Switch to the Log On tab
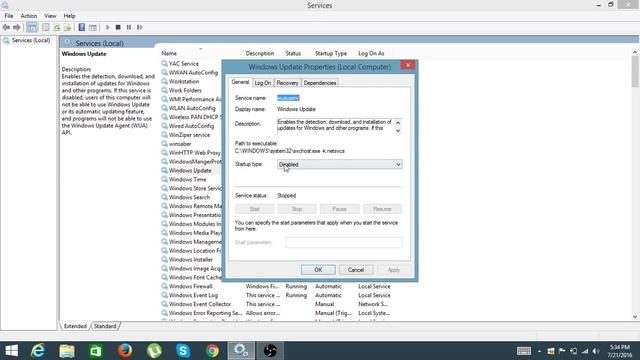This screenshot has height=360, width=640. tap(262, 83)
